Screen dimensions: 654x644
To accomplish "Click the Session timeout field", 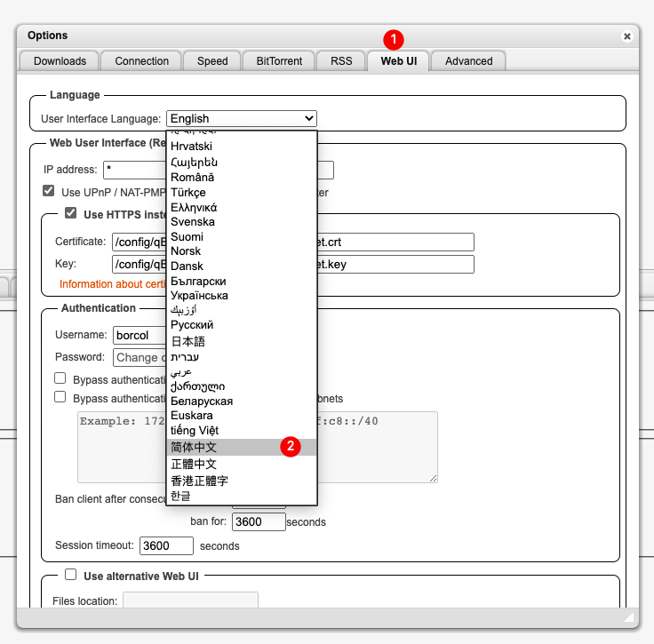I will click(166, 545).
